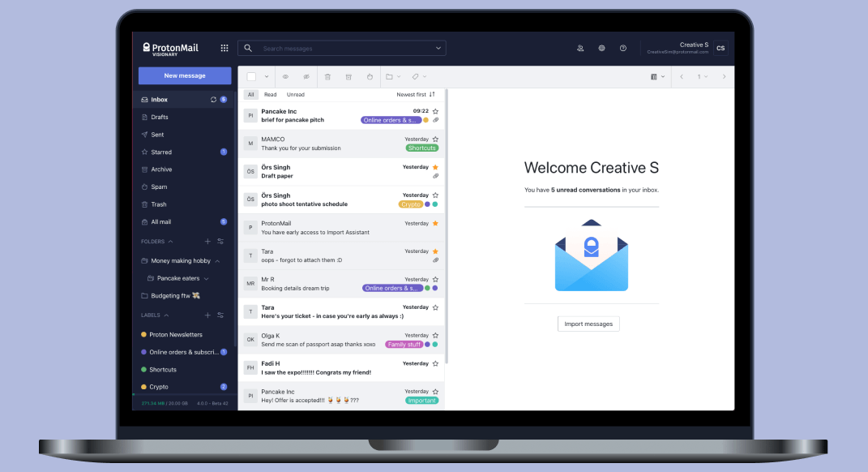Collapse the Money making hobby folder
Screen dimensions: 868x472
point(217,261)
